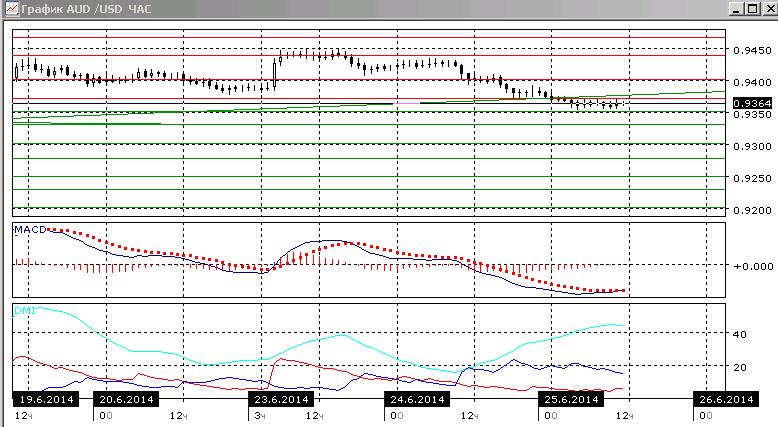The width and height of the screenshot is (778, 427).
Task: Select the 19.6.2014 date marker
Action: 47,399
